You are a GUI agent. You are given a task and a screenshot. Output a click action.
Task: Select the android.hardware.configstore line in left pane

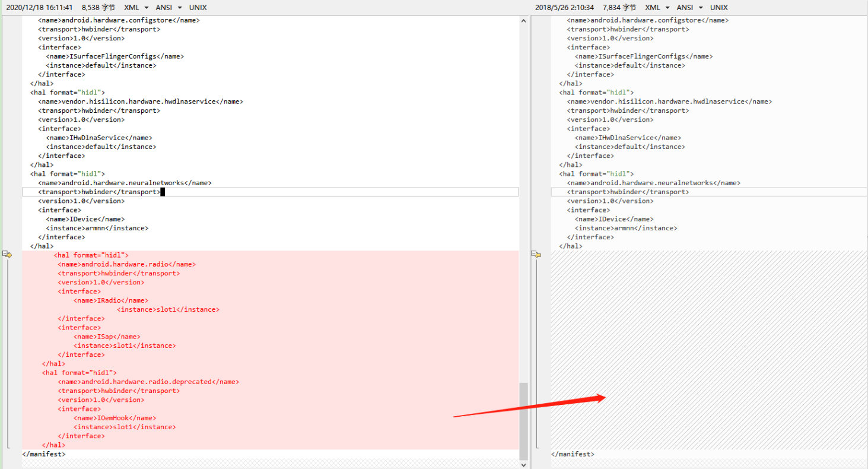point(119,20)
